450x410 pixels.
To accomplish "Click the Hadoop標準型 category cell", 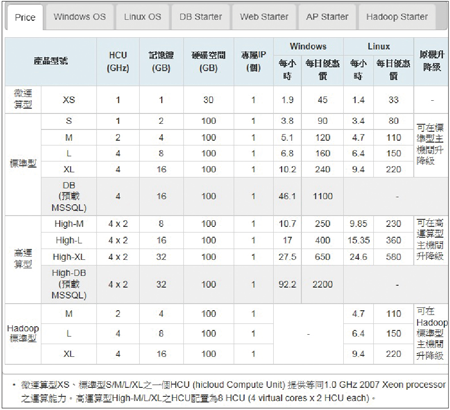I will 23,334.
